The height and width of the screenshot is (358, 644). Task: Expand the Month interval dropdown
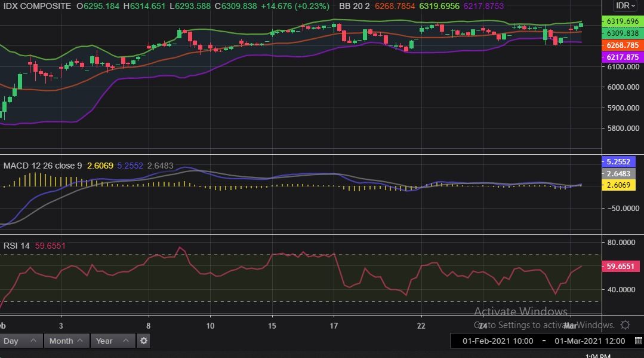point(66,341)
